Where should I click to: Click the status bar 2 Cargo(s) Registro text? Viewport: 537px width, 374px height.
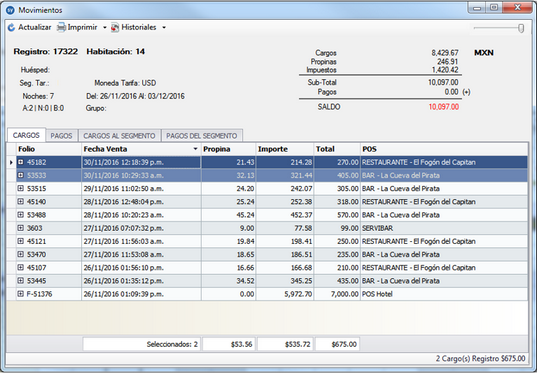(x=480, y=359)
